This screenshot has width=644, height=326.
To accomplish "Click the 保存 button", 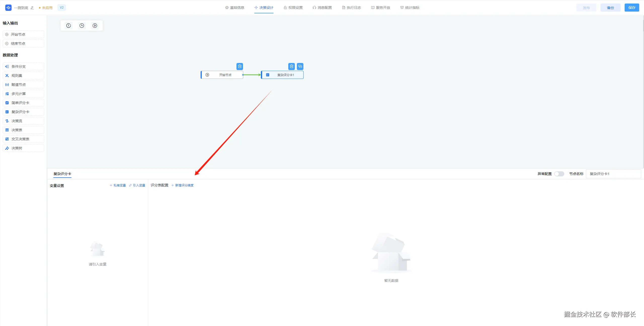I will [632, 8].
